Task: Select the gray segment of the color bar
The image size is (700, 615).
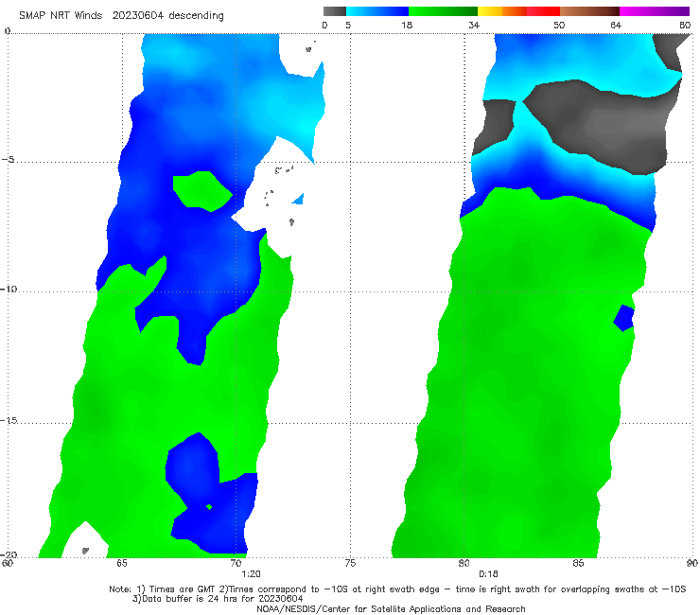Action: click(335, 11)
